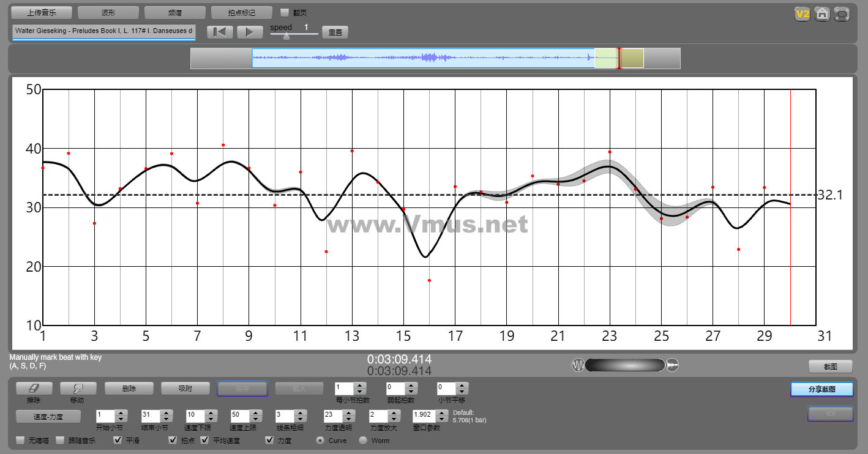Uncheck the 平滑 smoothing checkbox
The width and height of the screenshot is (868, 454).
coord(118,440)
